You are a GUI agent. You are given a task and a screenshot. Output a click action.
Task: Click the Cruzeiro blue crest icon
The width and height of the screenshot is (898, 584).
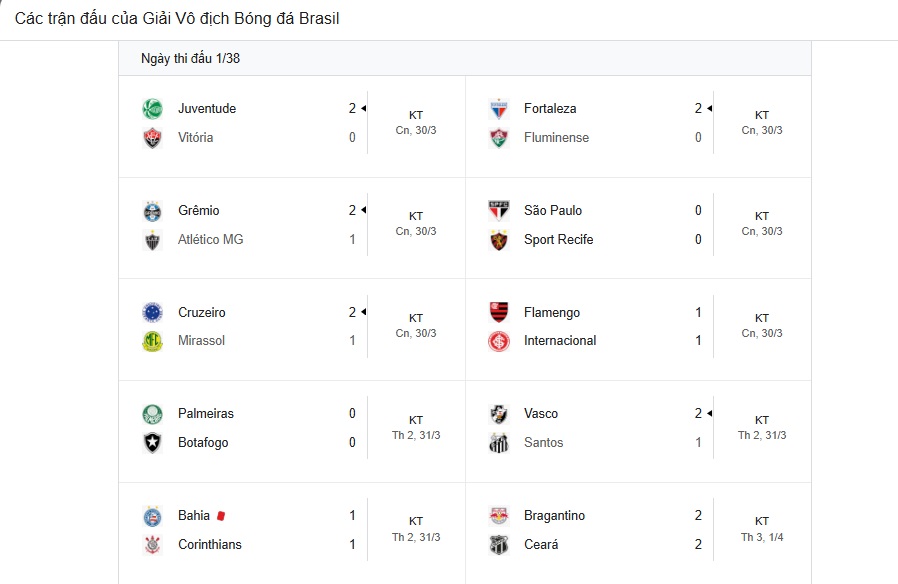click(152, 313)
